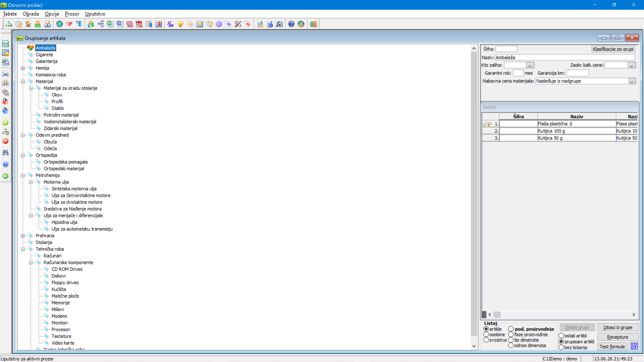Click the green back arrow sidebar icon
644x362 pixels.
pos(5,176)
